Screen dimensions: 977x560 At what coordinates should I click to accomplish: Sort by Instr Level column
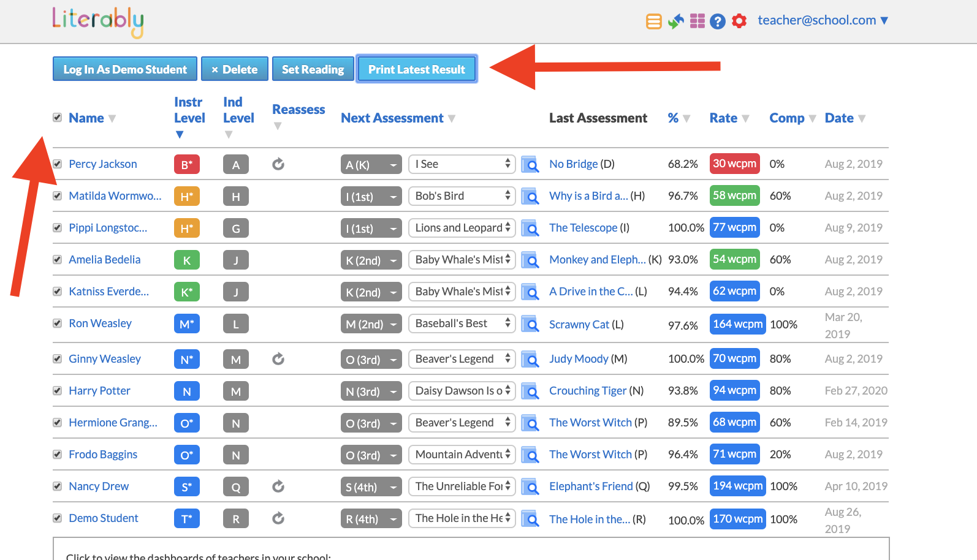tap(189, 118)
